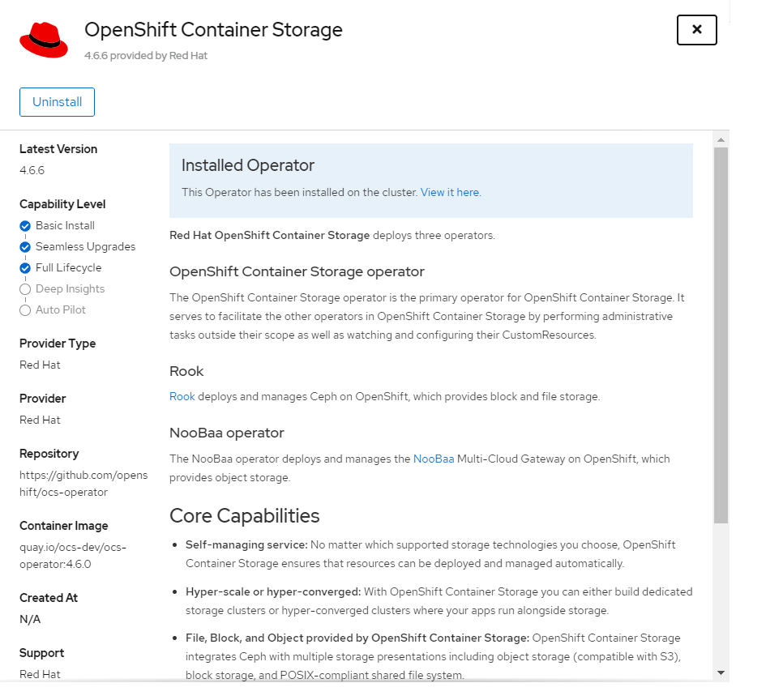The width and height of the screenshot is (783, 700).
Task: Click the Red Hat fedora logo
Action: 44,40
